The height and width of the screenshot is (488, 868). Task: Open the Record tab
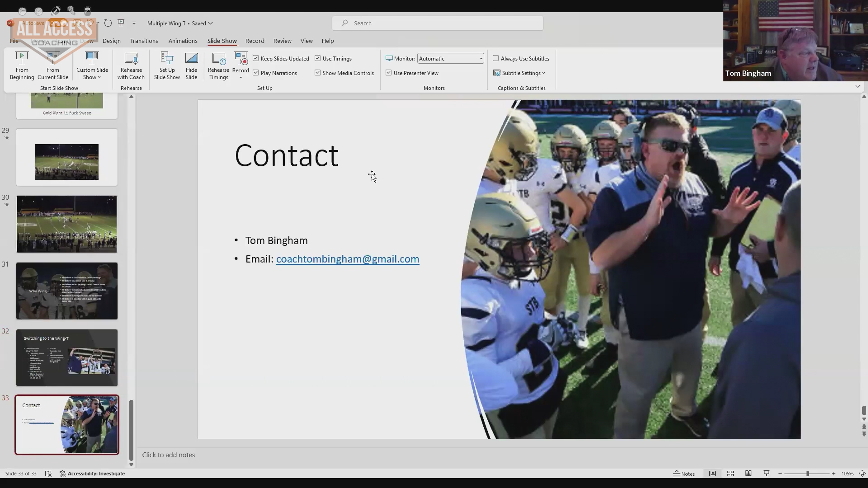[x=255, y=41]
